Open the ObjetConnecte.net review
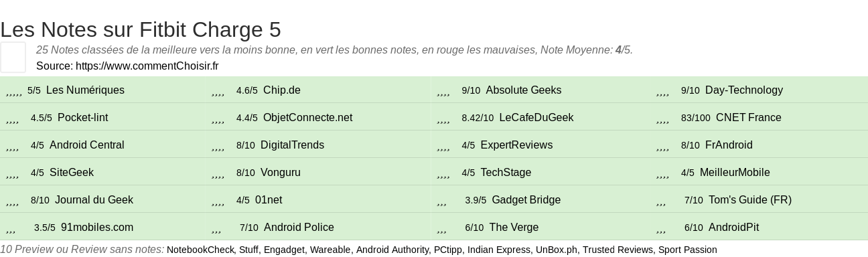 coord(307,118)
